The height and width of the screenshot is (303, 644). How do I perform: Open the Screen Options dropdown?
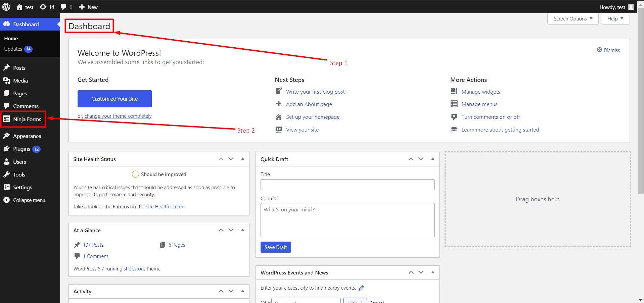(x=573, y=19)
